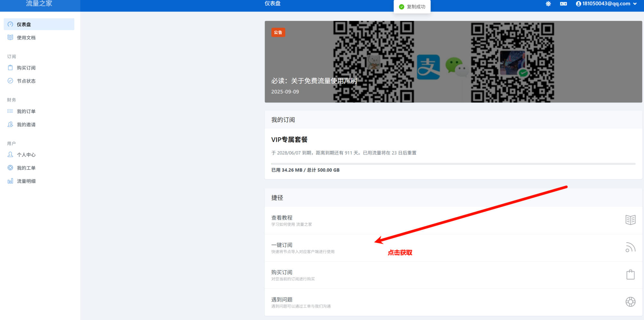Toggle dark mode sun icon in header
Screen dimensions: 644x320
point(548,4)
